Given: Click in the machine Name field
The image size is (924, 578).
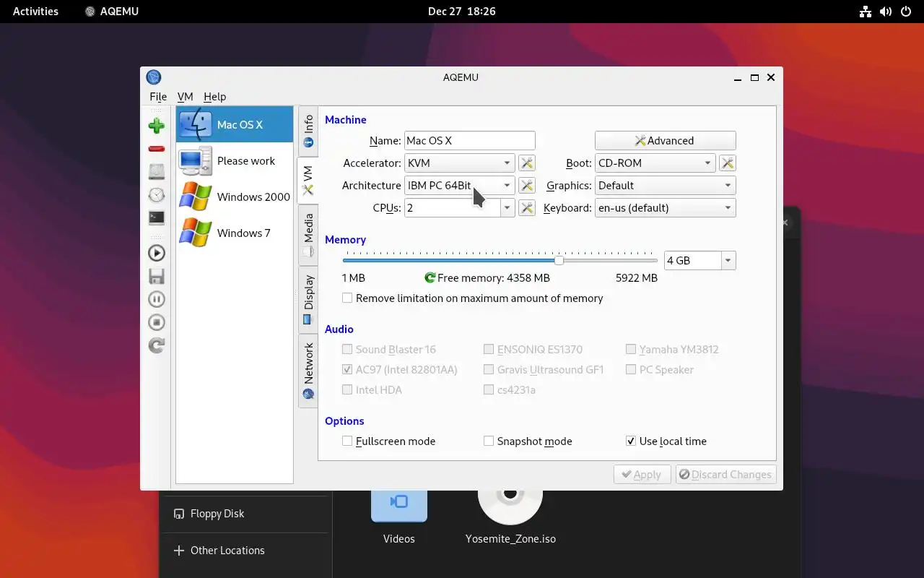Looking at the screenshot, I should point(469,141).
